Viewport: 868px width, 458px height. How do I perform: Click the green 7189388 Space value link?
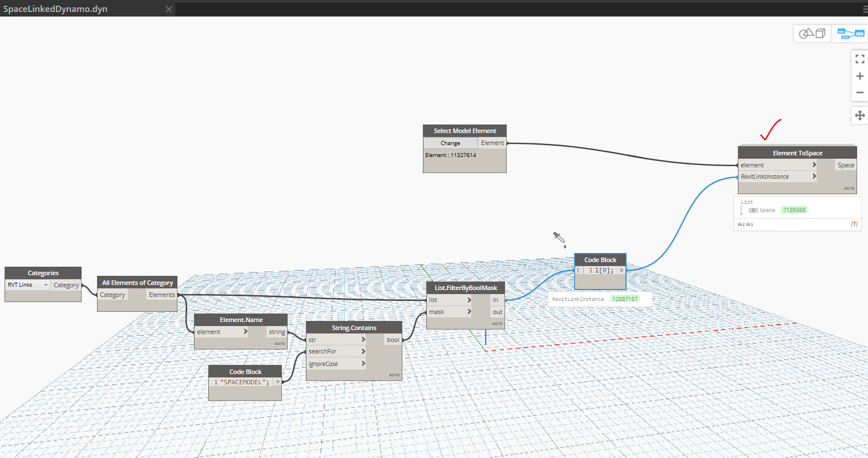[x=794, y=210]
